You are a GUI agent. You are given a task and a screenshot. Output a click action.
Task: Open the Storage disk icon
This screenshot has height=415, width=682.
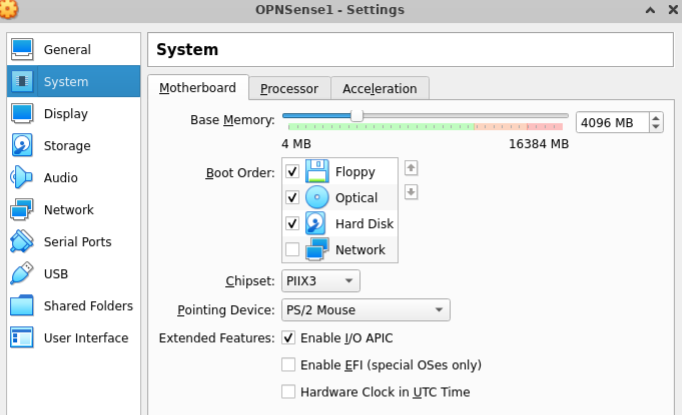coord(22,146)
